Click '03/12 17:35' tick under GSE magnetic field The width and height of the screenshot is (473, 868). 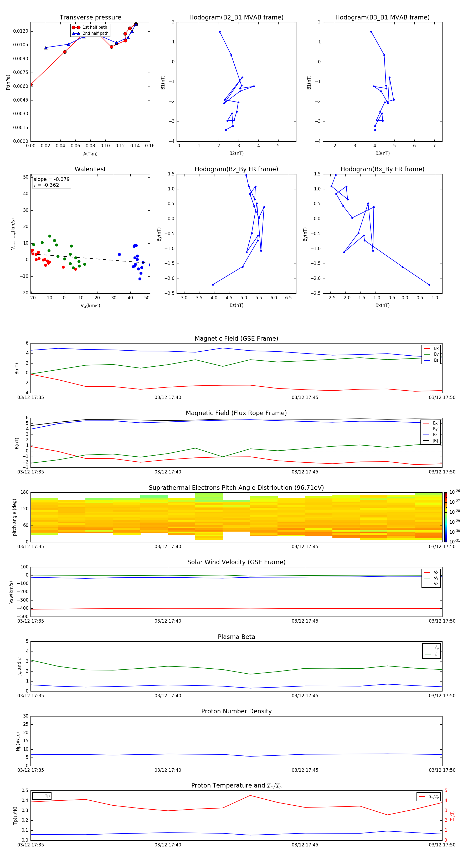point(31,398)
